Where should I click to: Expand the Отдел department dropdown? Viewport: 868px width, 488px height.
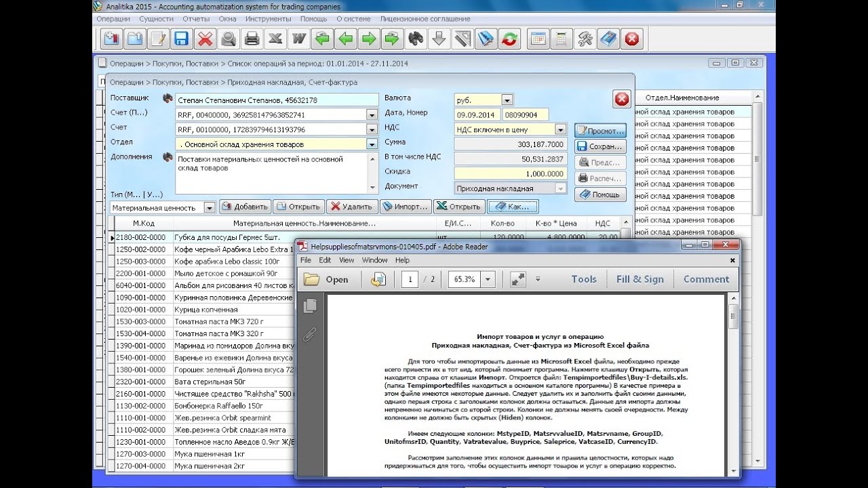pos(372,144)
